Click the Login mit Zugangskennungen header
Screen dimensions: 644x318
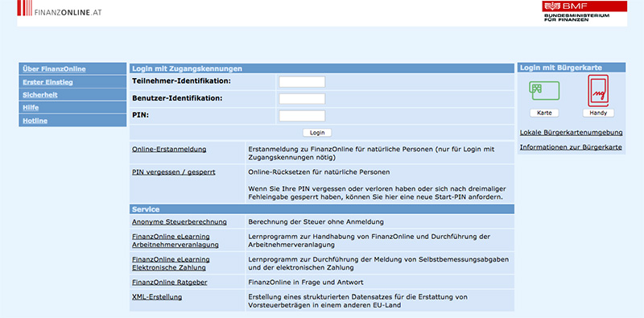321,68
